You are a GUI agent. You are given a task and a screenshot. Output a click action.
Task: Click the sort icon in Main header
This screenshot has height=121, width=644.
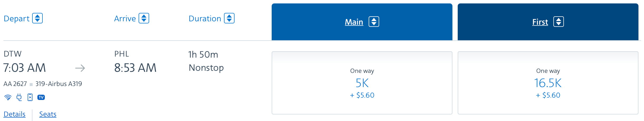coord(374,22)
